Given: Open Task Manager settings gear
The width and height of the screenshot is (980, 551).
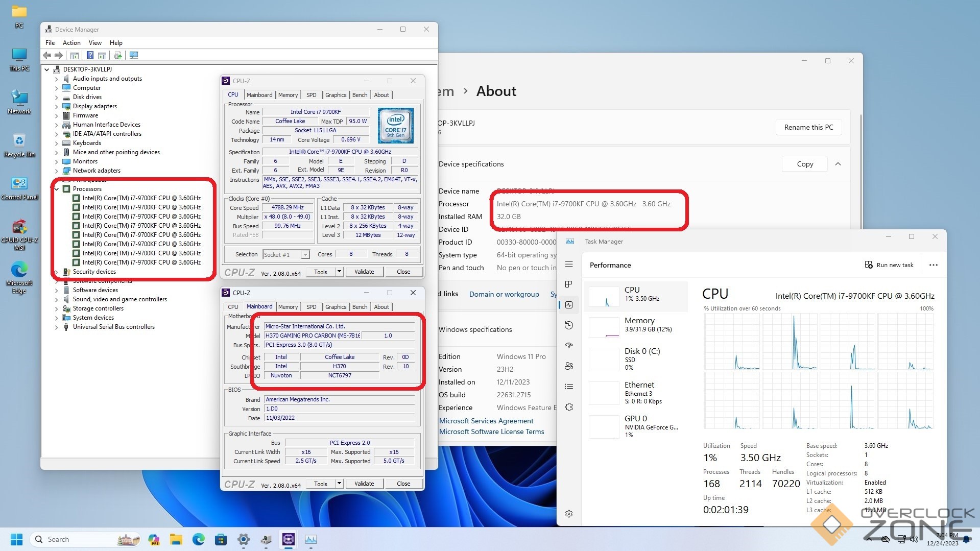Looking at the screenshot, I should coord(569,514).
